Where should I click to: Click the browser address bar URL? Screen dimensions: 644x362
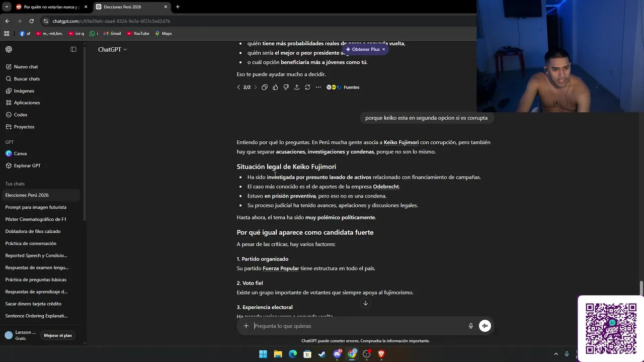(111, 21)
